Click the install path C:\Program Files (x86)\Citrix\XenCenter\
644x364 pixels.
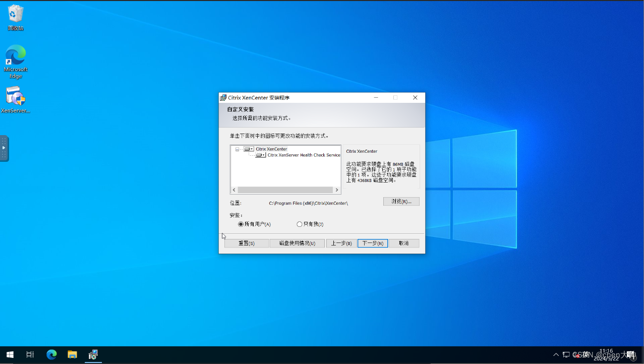tap(308, 203)
